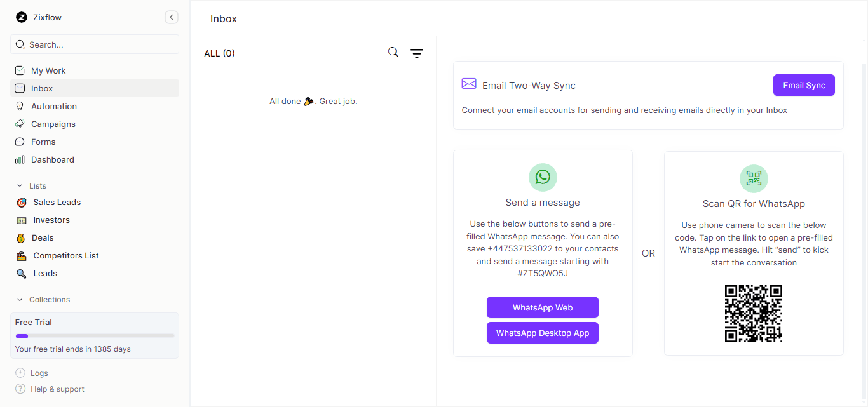Open the Sales Leads list
Screen dimensions: 868x407
point(58,202)
